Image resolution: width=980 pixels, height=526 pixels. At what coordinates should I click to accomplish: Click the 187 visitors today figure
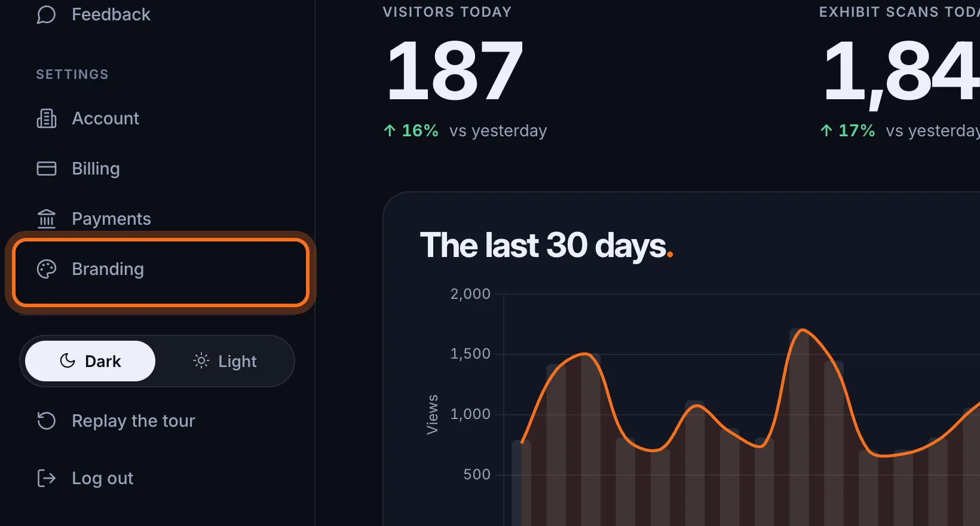tap(455, 71)
